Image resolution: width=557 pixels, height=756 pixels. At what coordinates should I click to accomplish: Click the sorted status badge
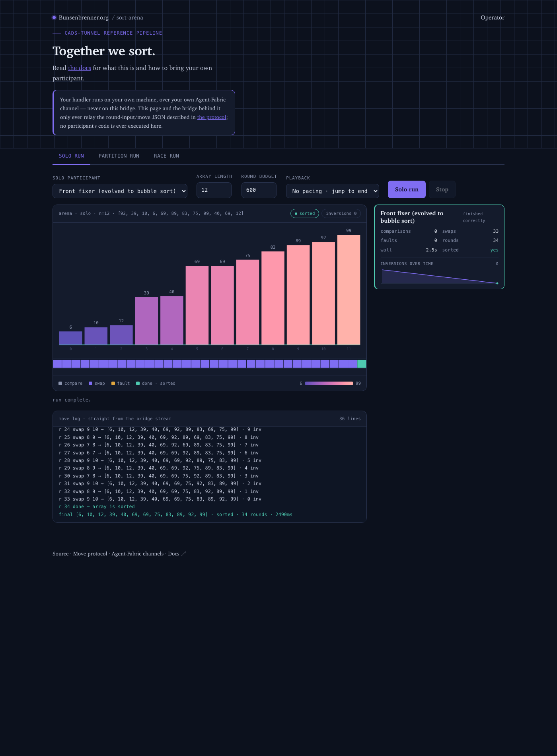click(x=305, y=214)
